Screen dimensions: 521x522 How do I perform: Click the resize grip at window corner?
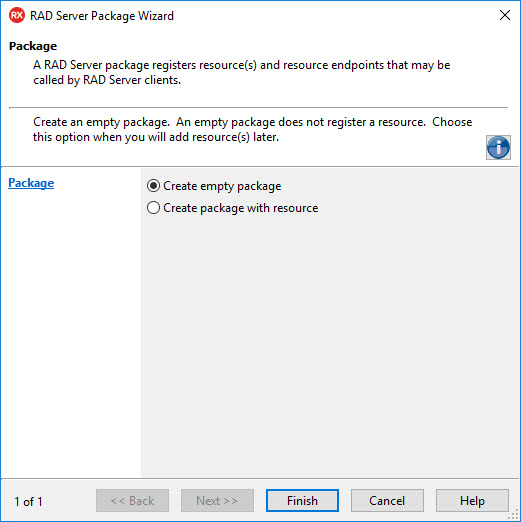click(515, 516)
